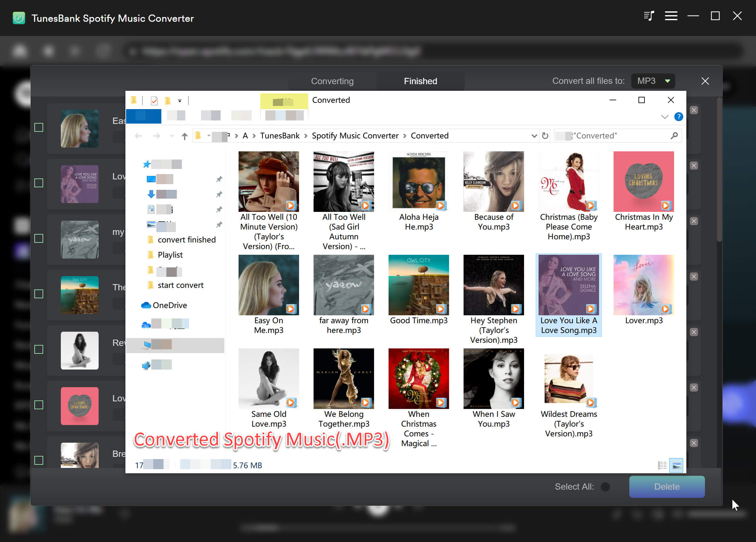Click the finished list vertical scrollbar
This screenshot has height=542, width=756.
click(719, 169)
